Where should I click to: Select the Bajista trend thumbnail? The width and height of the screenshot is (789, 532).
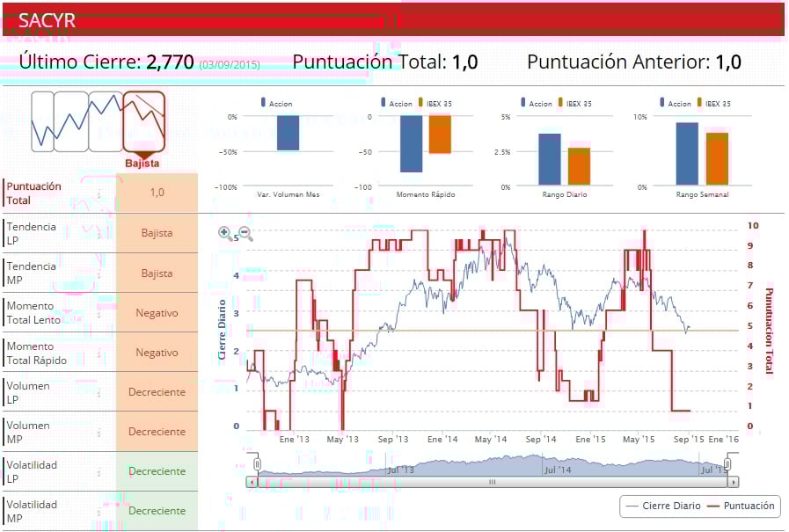(144, 121)
